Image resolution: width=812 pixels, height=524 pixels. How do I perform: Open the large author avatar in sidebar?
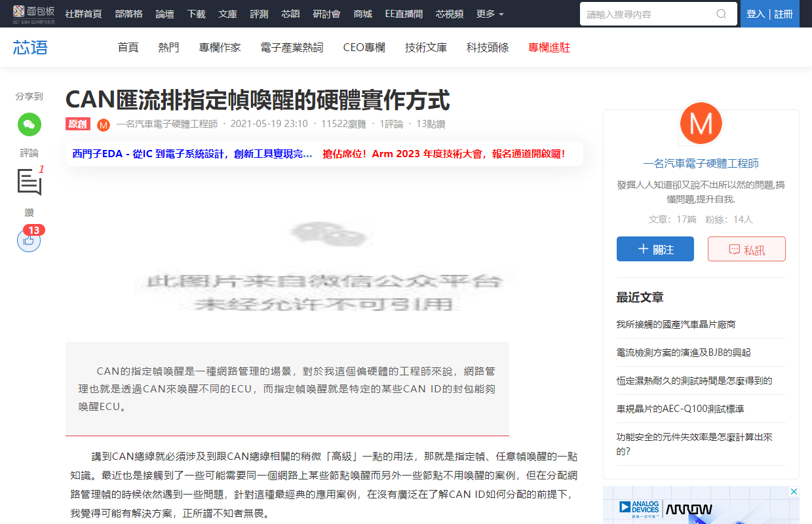point(701,124)
